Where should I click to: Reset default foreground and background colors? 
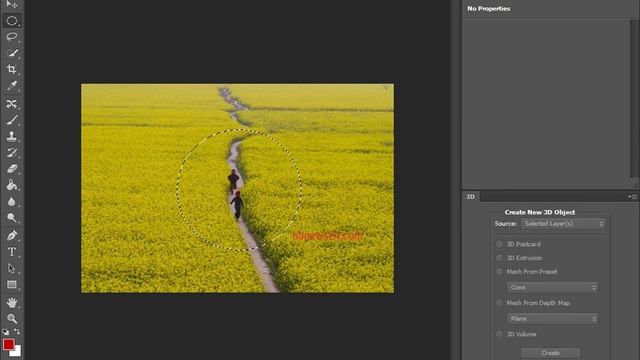(x=5, y=332)
